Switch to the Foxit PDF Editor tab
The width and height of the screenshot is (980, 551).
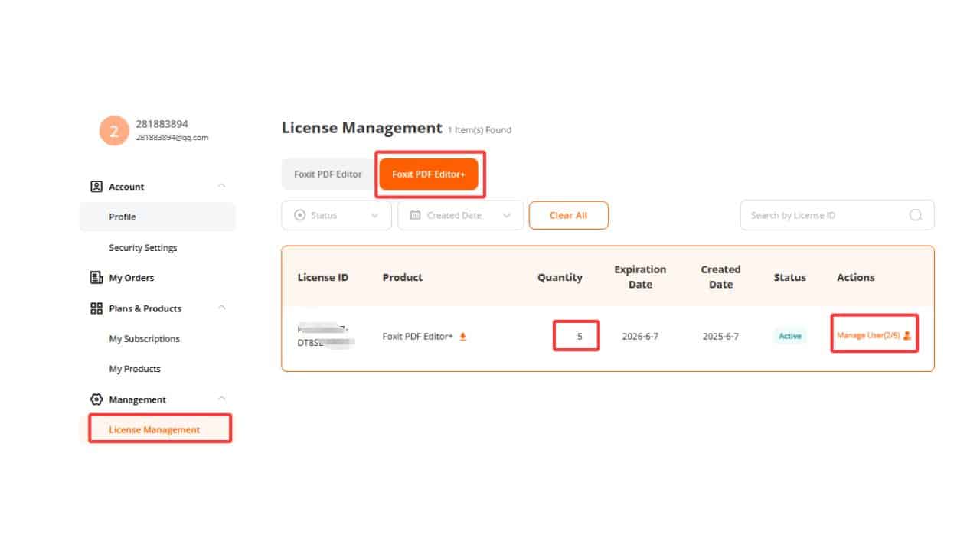[x=328, y=174]
